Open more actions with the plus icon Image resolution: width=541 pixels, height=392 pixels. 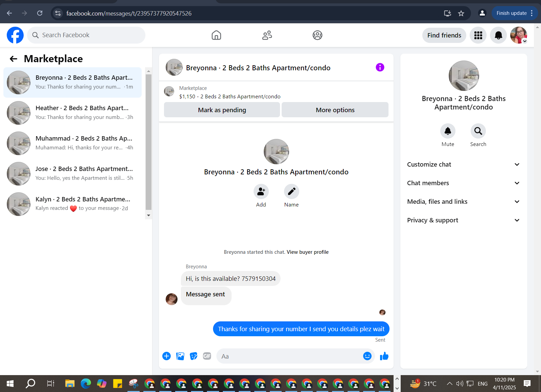[x=167, y=356]
